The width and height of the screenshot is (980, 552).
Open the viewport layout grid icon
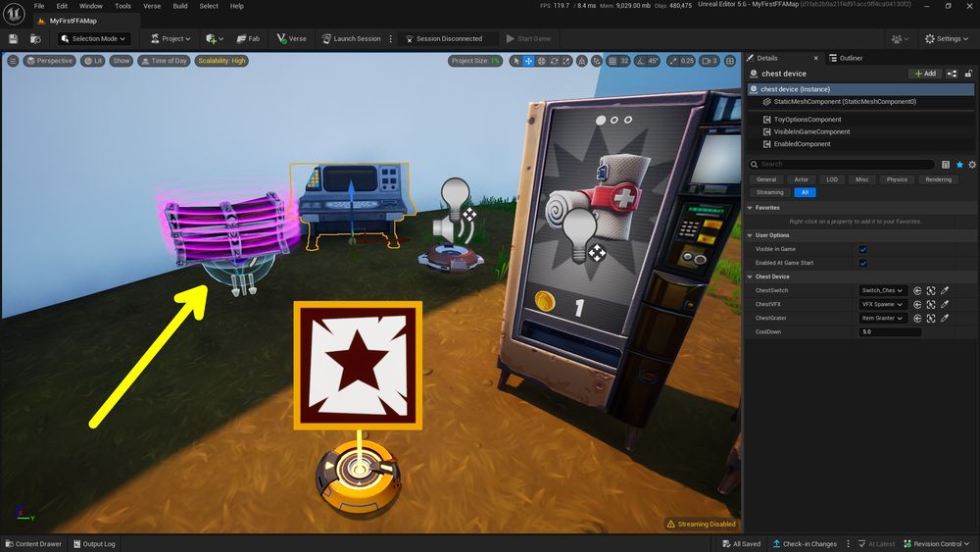(x=729, y=61)
